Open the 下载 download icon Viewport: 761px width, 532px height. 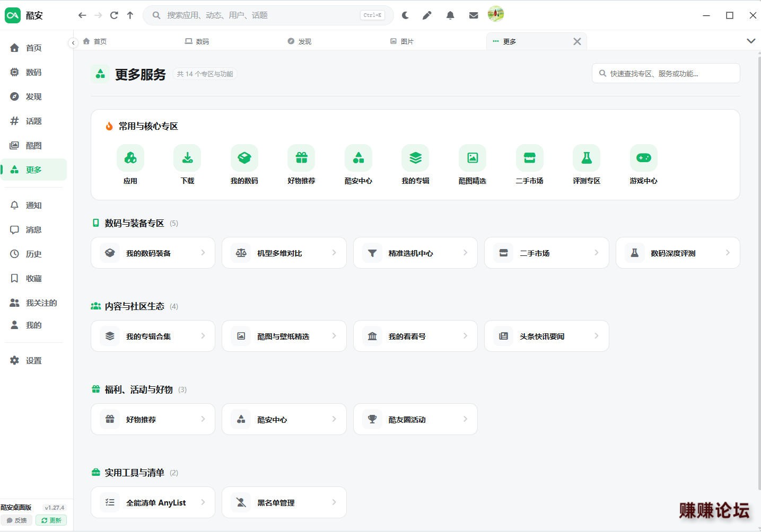pos(187,158)
